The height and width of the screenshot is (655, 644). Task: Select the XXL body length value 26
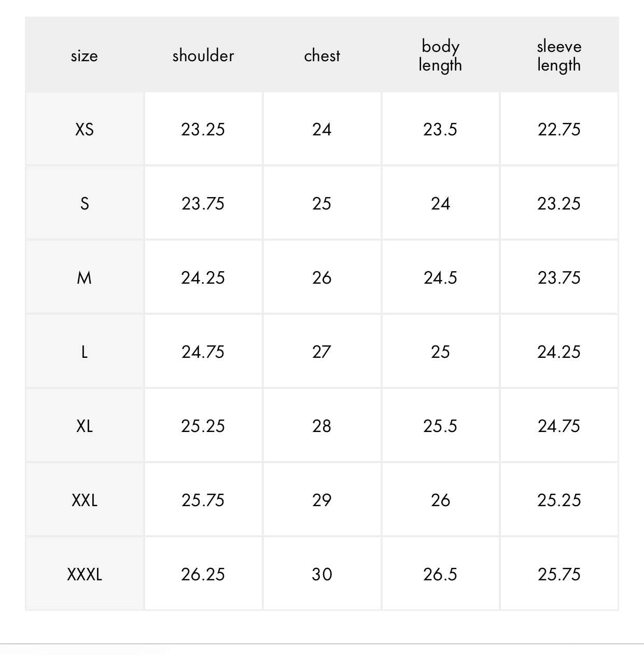[x=440, y=500]
